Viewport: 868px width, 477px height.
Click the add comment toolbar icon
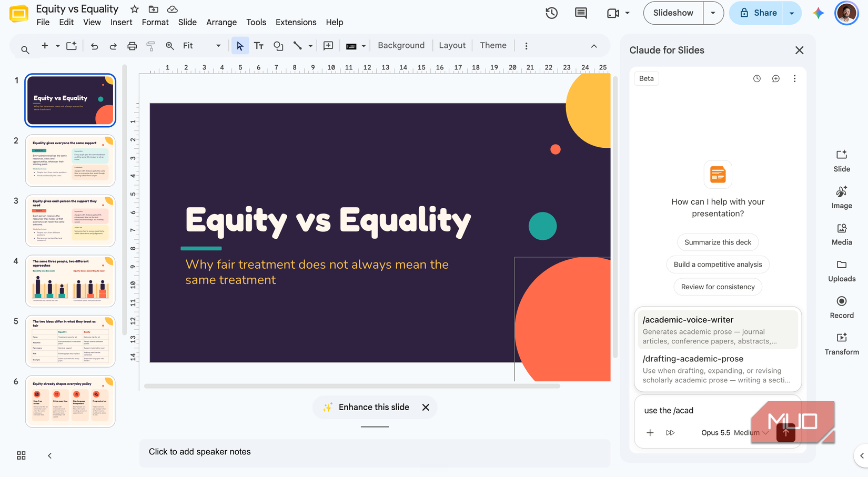(x=328, y=46)
